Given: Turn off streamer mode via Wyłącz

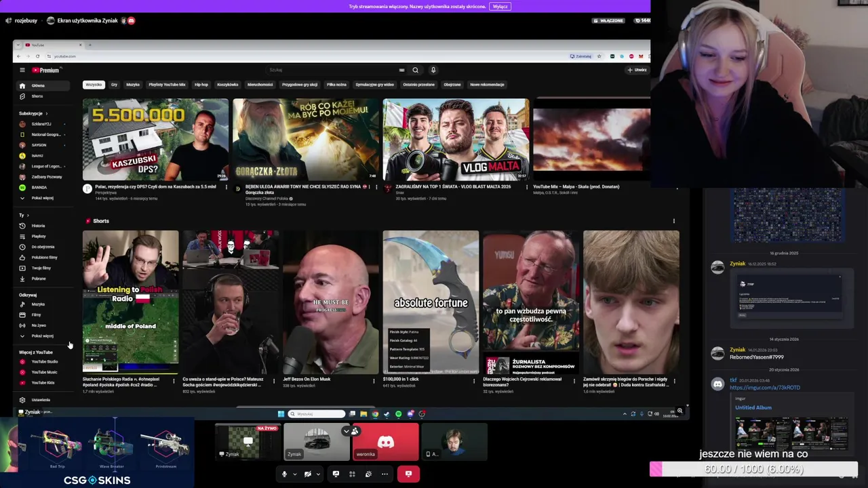Looking at the screenshot, I should (500, 6).
